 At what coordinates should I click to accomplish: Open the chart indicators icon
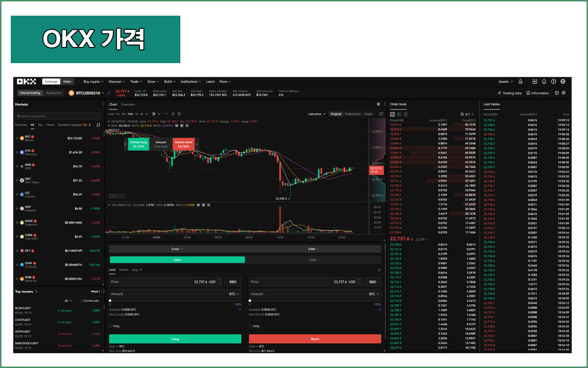click(167, 114)
